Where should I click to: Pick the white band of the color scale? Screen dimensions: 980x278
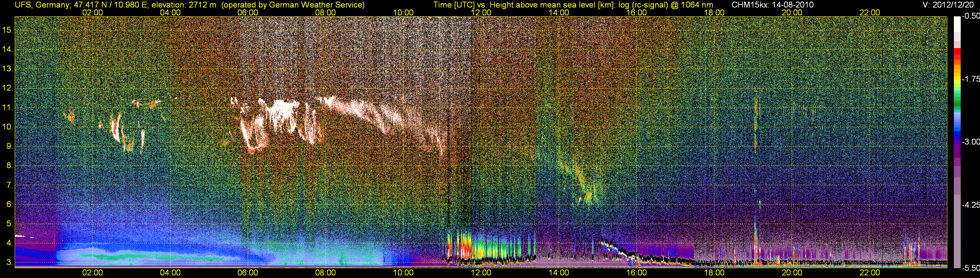[x=957, y=24]
